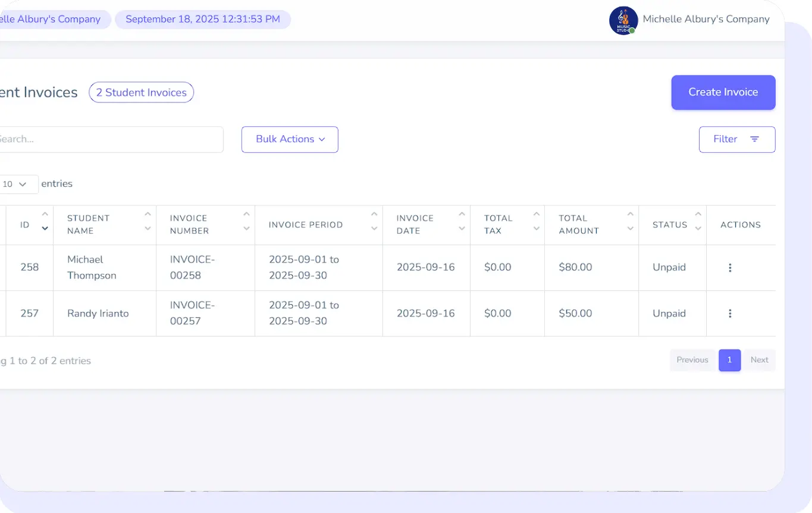Click the 2 Student Invoices badge

[141, 92]
